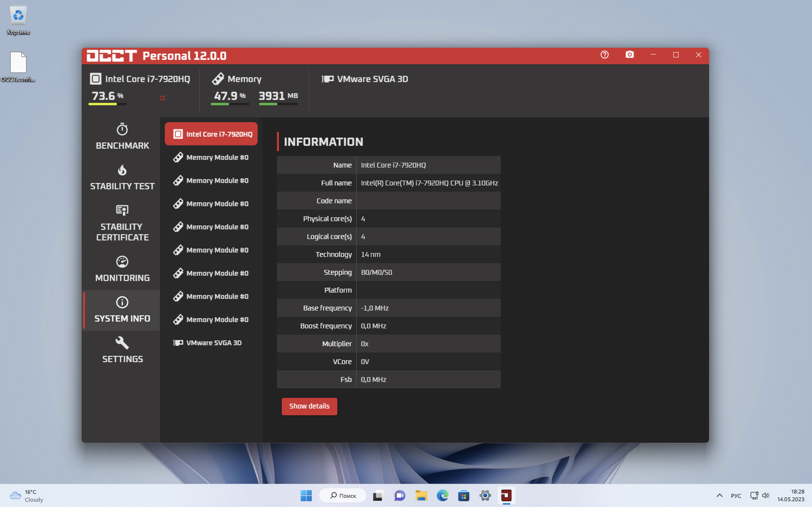The width and height of the screenshot is (812, 507).
Task: Open the OCCT help icon
Action: [605, 55]
